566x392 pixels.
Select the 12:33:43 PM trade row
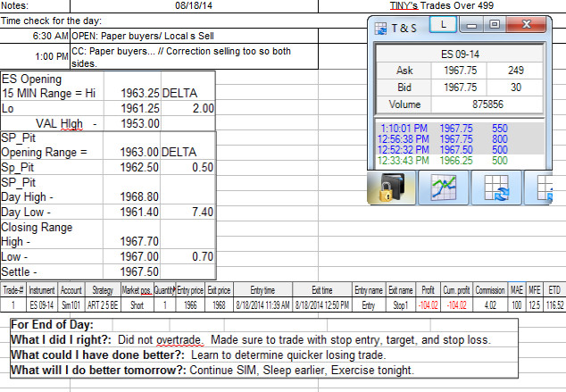460,160
